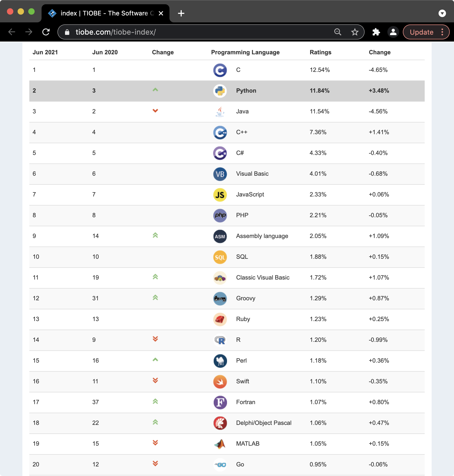Viewport: 454px width, 476px height.
Task: Click Python's green up arrow change indicator
Action: [x=155, y=90]
